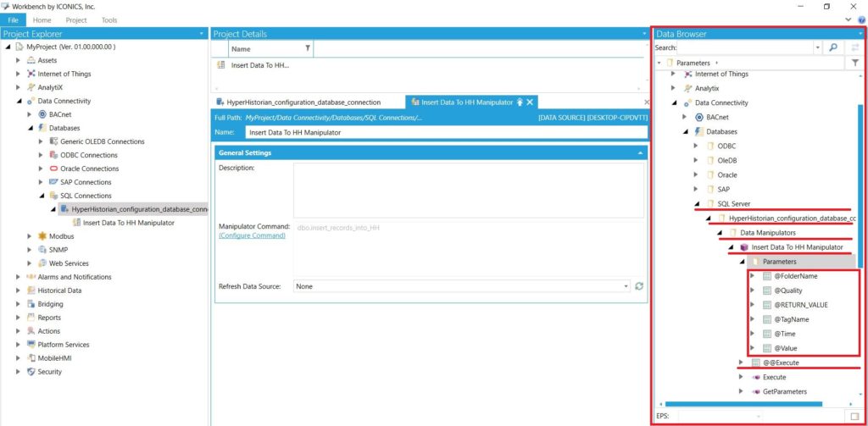Select @RETURN_VALUE parameter in Data Browser
Screen dimensions: 868x426
click(801, 305)
